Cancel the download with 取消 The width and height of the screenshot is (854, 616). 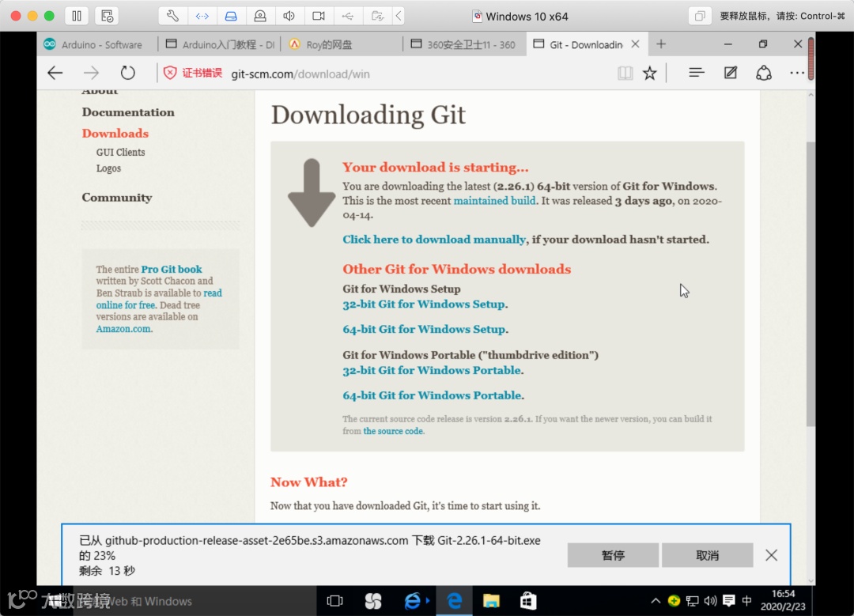point(708,555)
